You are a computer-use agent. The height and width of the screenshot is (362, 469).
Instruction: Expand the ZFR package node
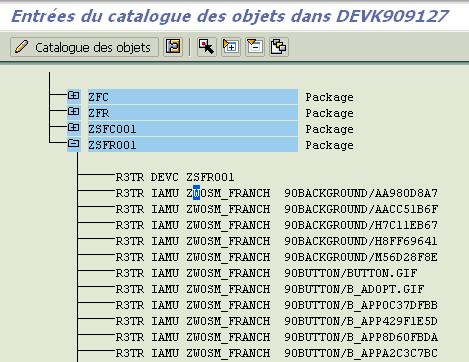click(x=73, y=112)
